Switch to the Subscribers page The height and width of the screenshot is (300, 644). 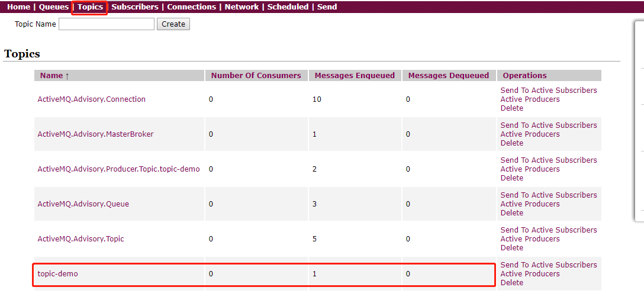point(135,7)
